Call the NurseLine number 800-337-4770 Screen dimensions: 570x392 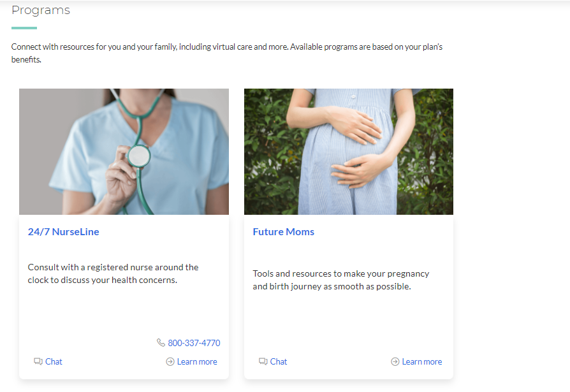coord(194,343)
